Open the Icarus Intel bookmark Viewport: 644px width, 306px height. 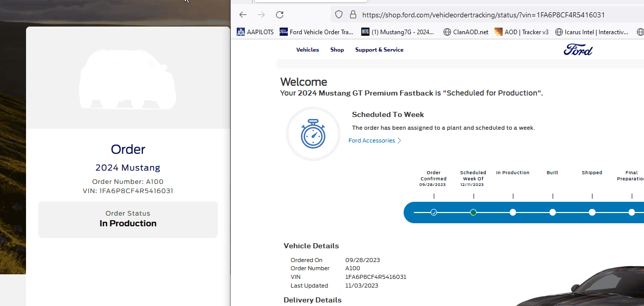(591, 32)
